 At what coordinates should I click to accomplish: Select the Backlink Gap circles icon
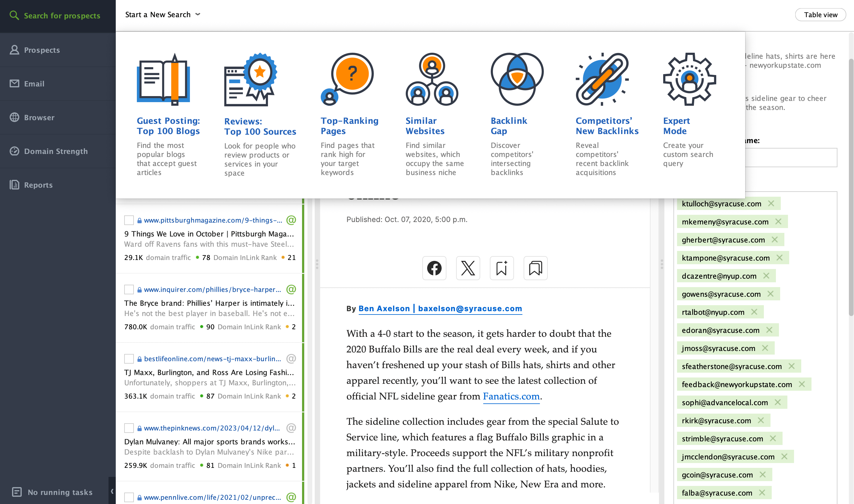[517, 79]
